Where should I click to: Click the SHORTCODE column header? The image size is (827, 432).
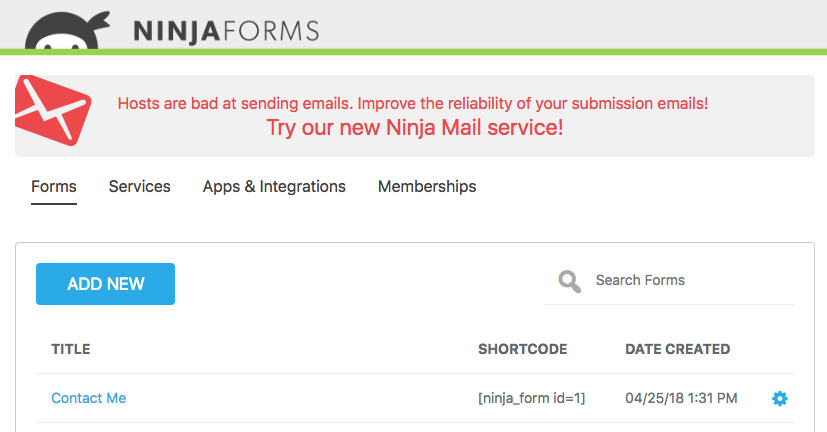tap(522, 349)
